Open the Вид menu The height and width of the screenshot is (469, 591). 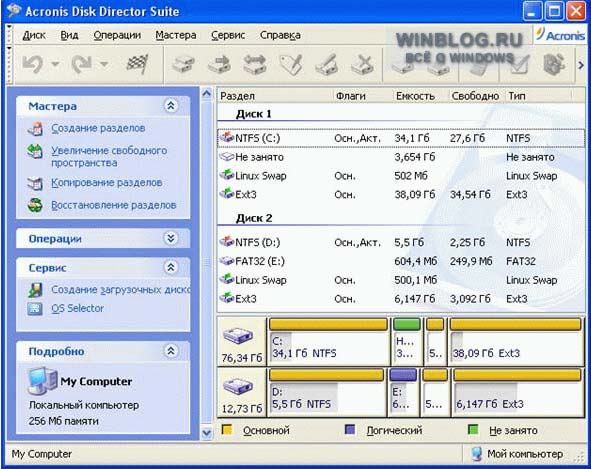69,35
